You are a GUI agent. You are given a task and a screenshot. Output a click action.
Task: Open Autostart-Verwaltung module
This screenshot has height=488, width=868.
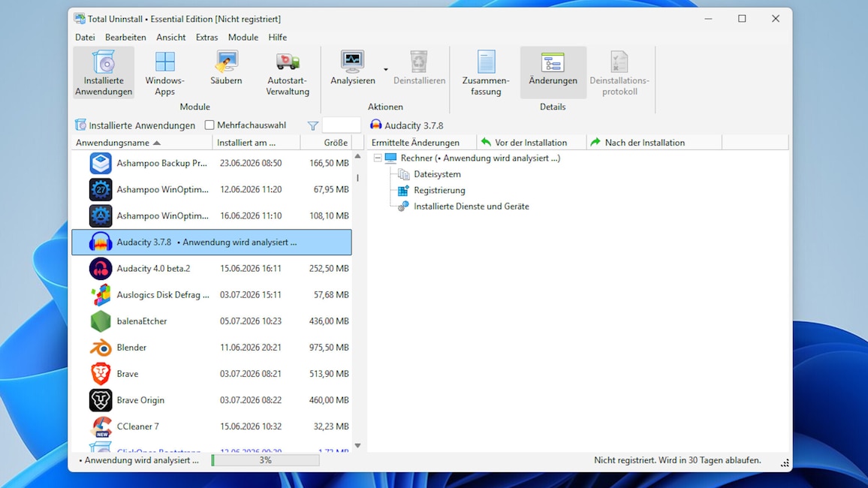tap(288, 73)
